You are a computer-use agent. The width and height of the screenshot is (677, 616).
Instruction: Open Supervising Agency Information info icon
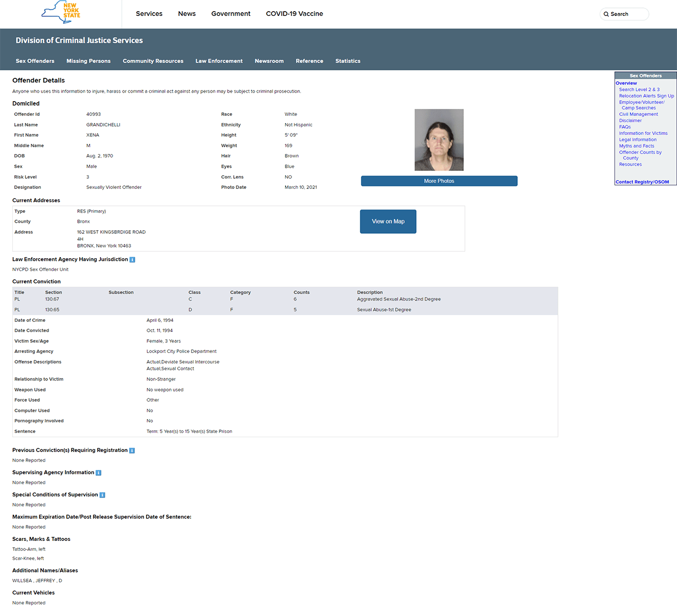pyautogui.click(x=98, y=473)
